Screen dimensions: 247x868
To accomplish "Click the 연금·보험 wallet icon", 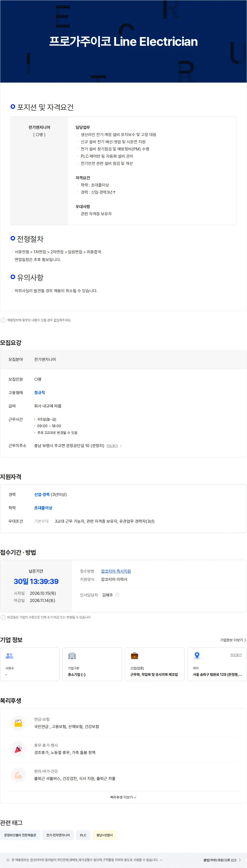I will tap(18, 723).
